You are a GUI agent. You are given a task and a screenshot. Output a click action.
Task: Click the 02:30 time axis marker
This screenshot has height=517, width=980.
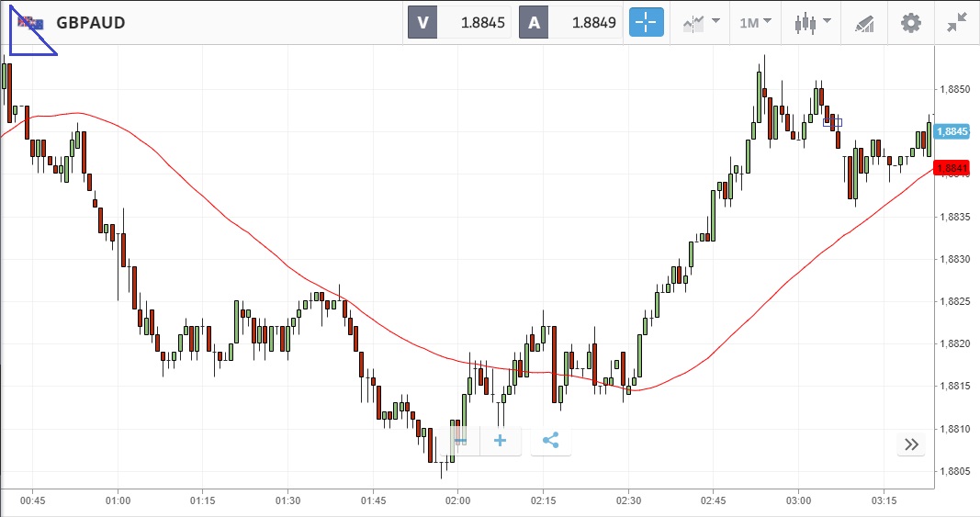click(628, 501)
